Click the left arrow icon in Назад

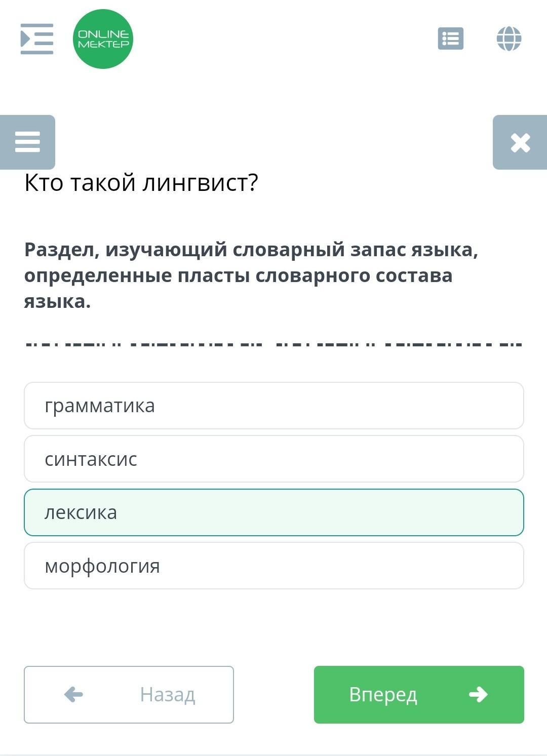click(x=74, y=694)
